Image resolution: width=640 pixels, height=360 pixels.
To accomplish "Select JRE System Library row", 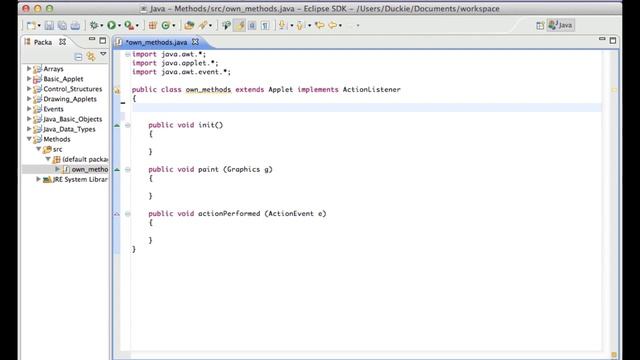I will pyautogui.click(x=65, y=179).
